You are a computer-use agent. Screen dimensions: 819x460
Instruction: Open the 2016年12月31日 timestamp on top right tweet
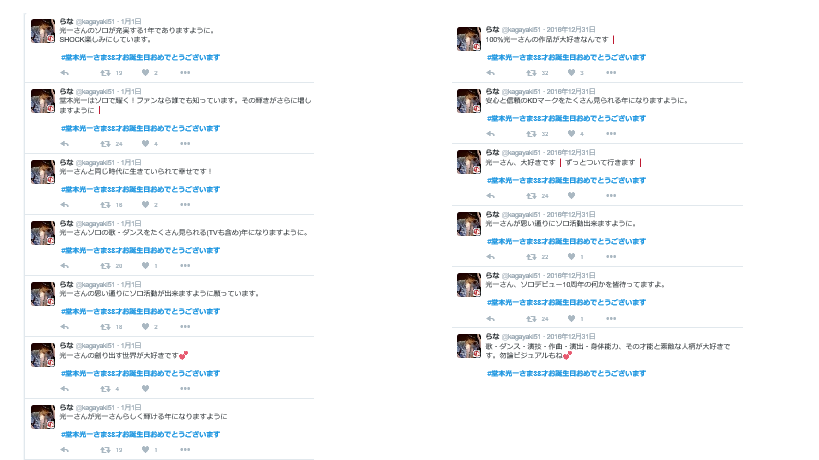point(571,30)
